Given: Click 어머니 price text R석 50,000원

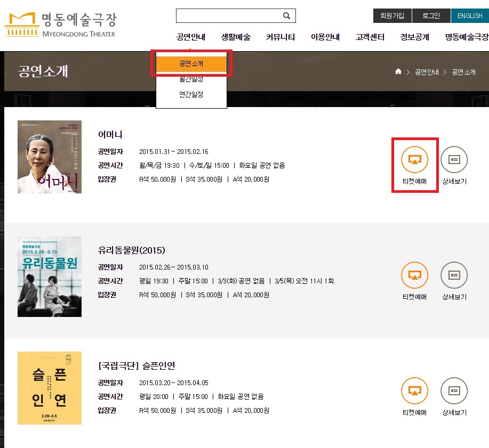Looking at the screenshot, I should pos(157,180).
